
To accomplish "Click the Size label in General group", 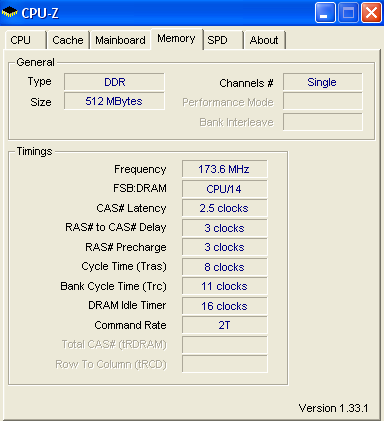I will (41, 102).
